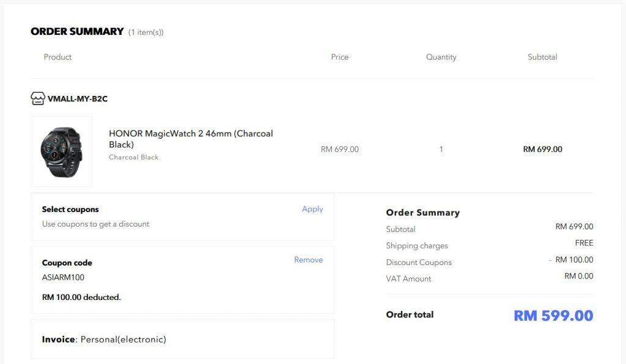Image resolution: width=626 pixels, height=364 pixels.
Task: Open HONOR MagicWatch 2 46mm product title
Action: click(x=191, y=139)
